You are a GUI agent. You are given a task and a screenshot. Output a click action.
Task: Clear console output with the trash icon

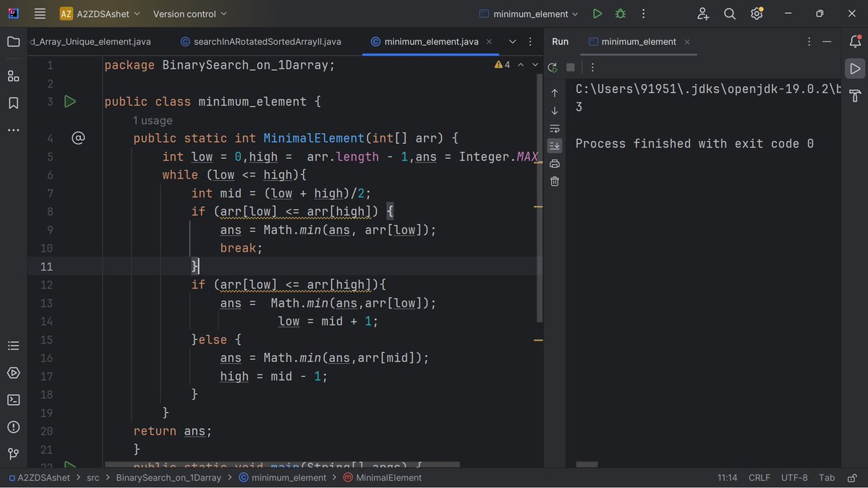(554, 181)
